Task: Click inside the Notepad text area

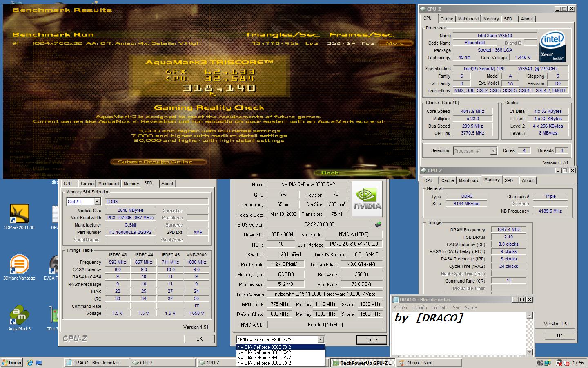Action: (459, 334)
